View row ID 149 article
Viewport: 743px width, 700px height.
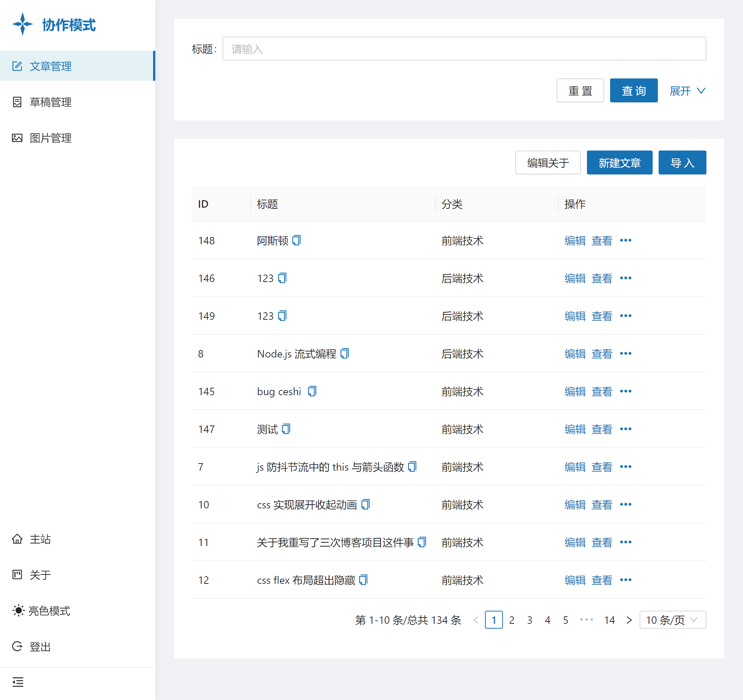point(602,316)
